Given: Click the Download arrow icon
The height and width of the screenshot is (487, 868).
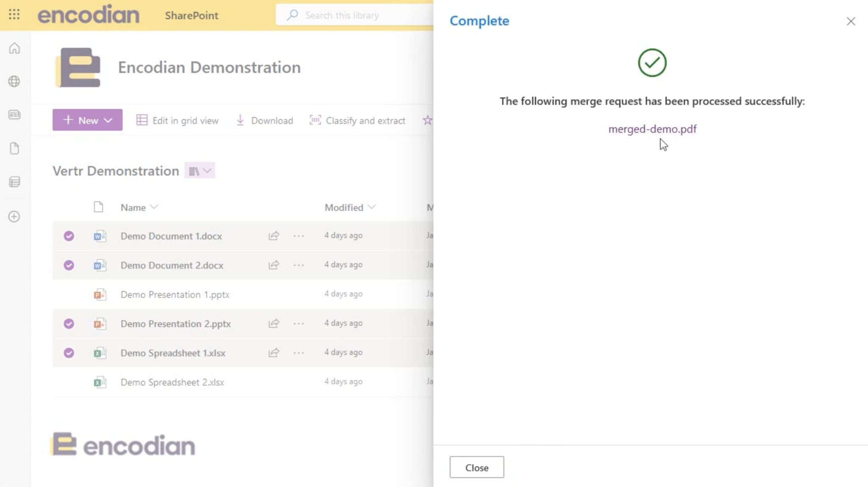Looking at the screenshot, I should point(240,120).
